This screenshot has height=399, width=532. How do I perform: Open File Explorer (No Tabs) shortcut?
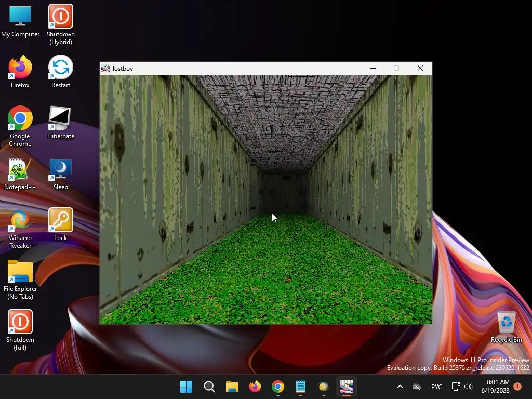(x=20, y=280)
